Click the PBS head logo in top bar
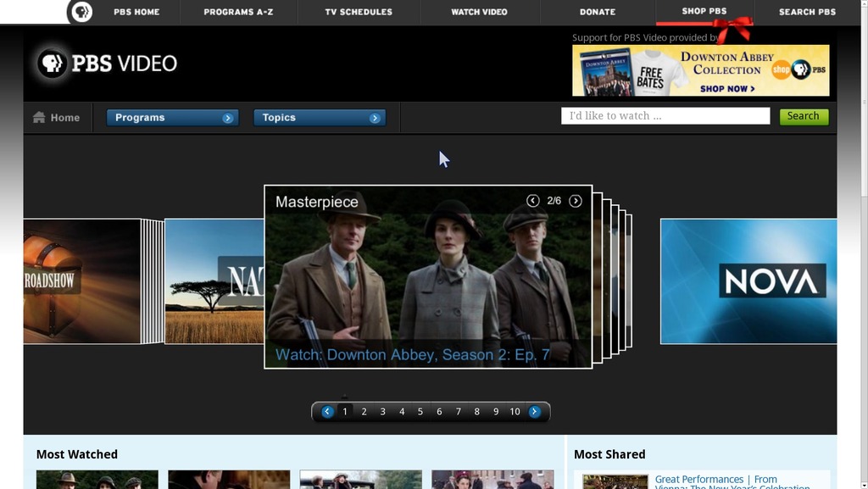This screenshot has width=868, height=489. (x=81, y=12)
